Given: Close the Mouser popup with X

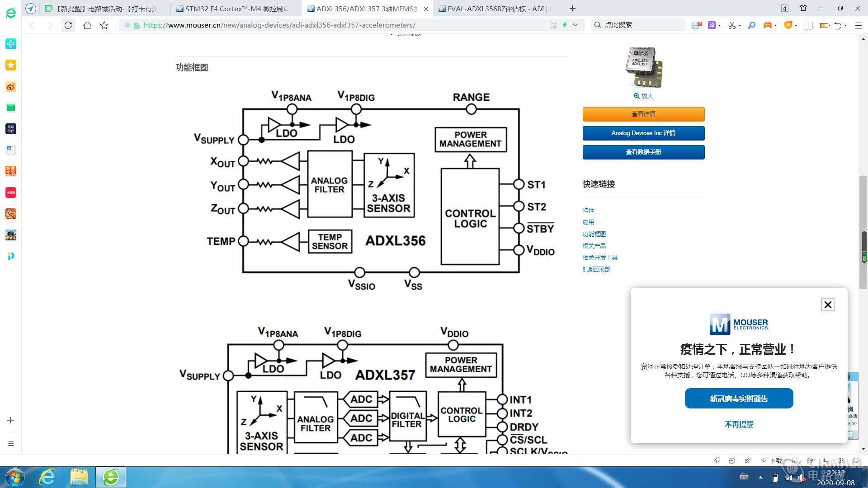Looking at the screenshot, I should click(x=828, y=305).
